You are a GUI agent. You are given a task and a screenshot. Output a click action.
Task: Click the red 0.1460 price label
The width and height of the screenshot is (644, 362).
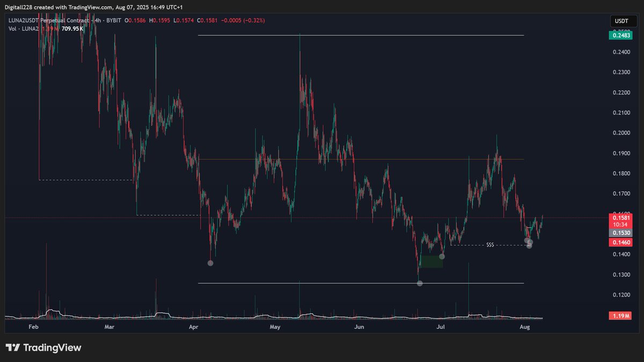[621, 243]
